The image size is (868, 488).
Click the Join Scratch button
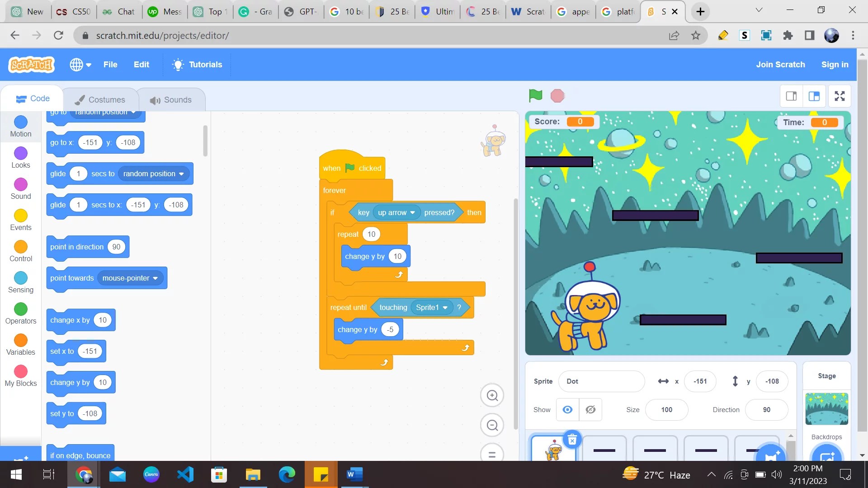780,64
